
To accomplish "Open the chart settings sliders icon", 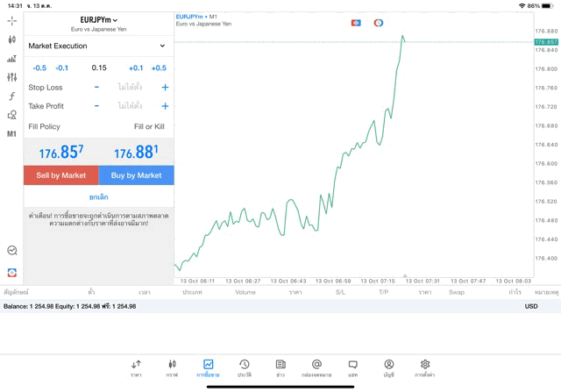I will pos(11,77).
